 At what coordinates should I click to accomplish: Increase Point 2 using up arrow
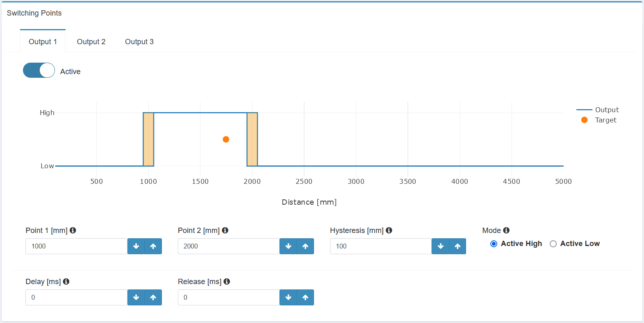305,246
